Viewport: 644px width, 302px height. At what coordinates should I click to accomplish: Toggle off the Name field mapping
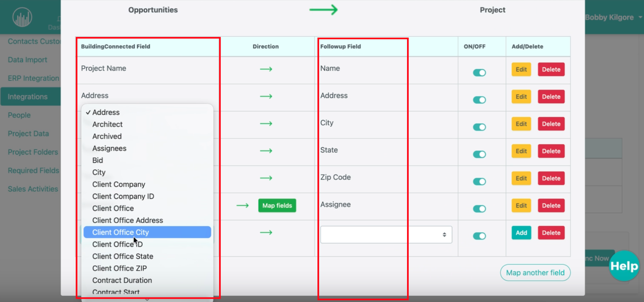479,73
